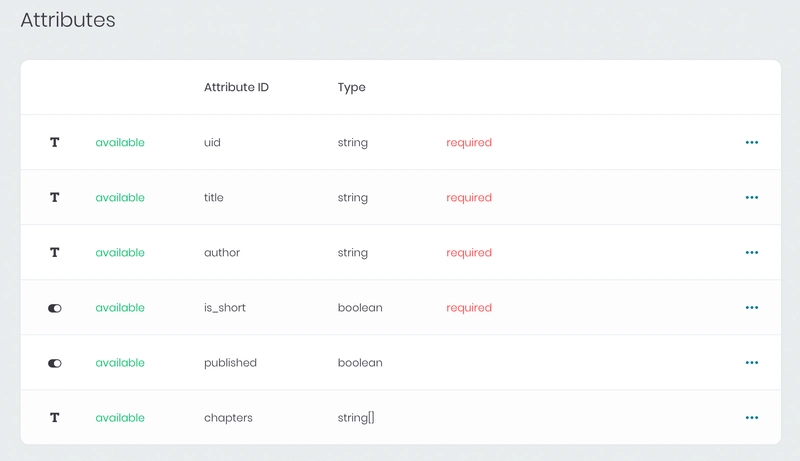
Task: Select the uid attribute name
Action: (x=212, y=143)
